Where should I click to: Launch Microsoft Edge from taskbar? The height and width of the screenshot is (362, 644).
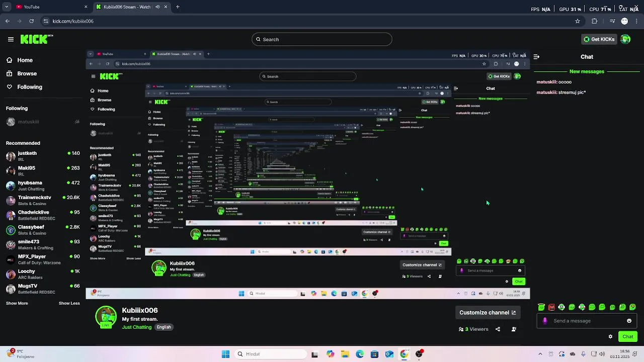pyautogui.click(x=360, y=354)
